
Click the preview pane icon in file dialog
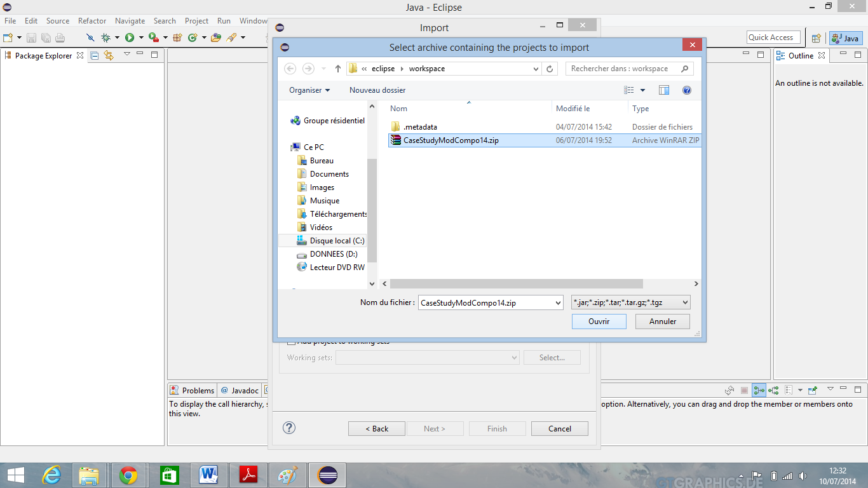point(664,90)
